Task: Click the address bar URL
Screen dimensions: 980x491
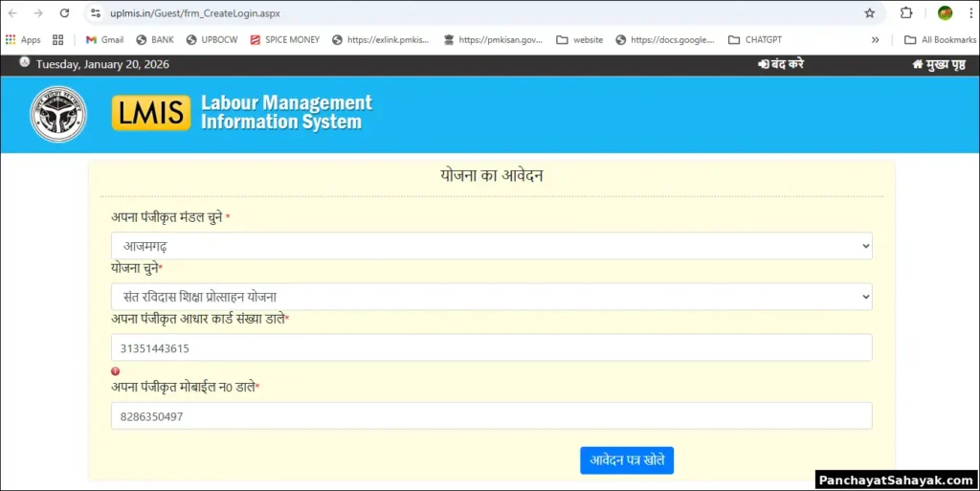Action: 195,13
